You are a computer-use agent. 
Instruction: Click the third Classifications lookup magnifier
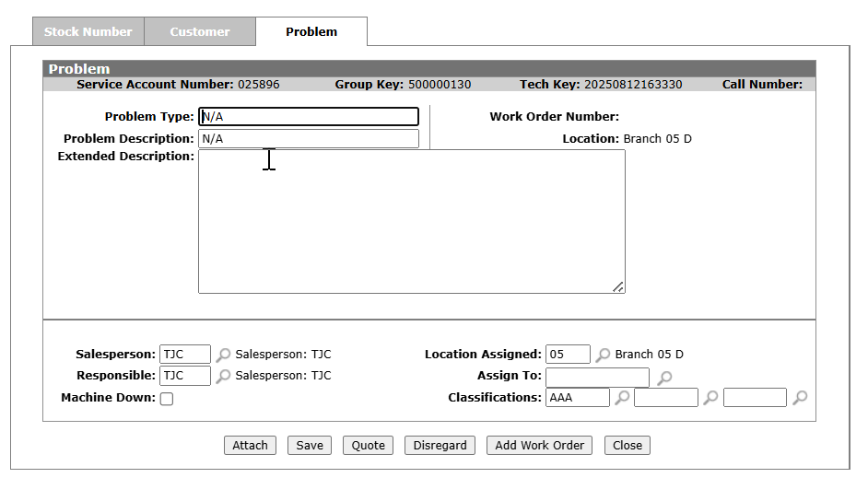(x=801, y=398)
